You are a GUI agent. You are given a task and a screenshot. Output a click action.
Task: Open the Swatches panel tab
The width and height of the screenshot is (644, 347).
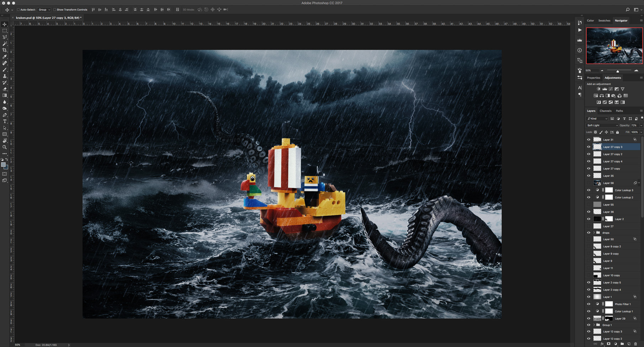604,21
